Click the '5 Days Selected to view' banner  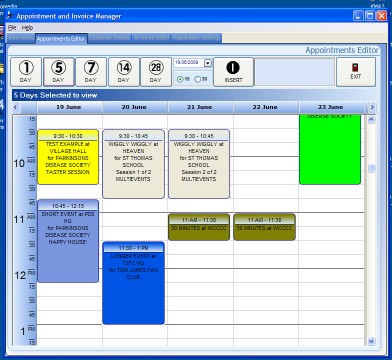(195, 95)
